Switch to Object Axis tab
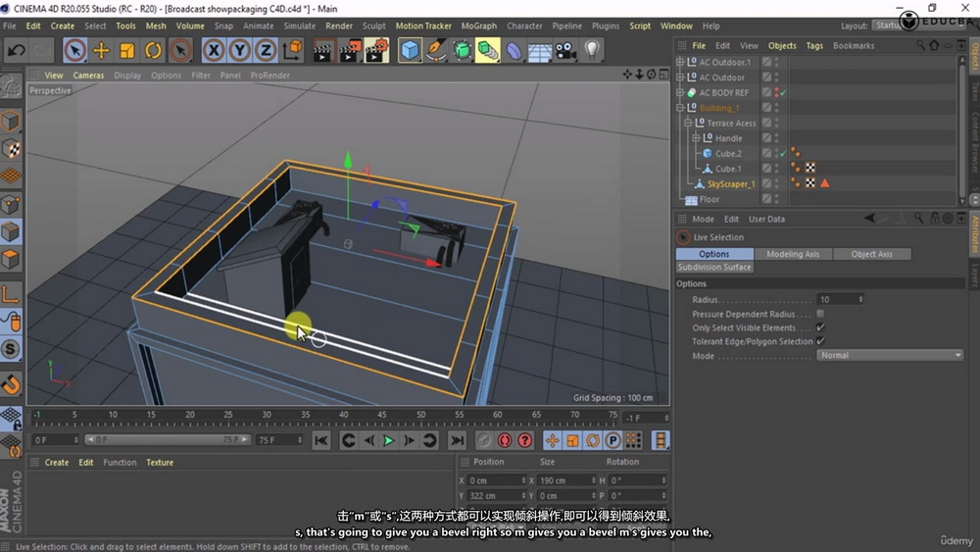Image resolution: width=980 pixels, height=552 pixels. [871, 254]
